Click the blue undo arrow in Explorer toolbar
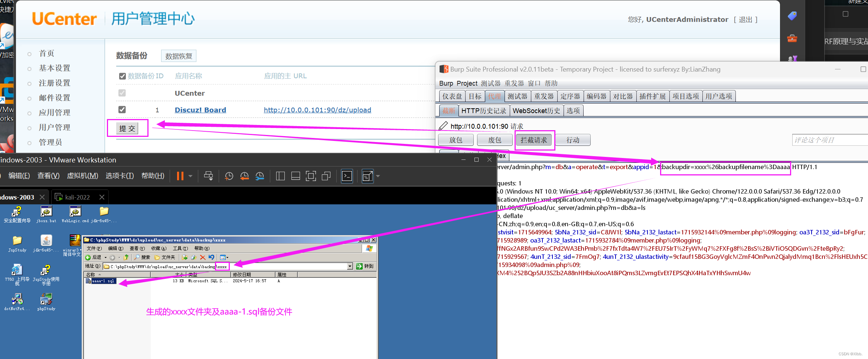This screenshot has height=359, width=868. [x=211, y=257]
